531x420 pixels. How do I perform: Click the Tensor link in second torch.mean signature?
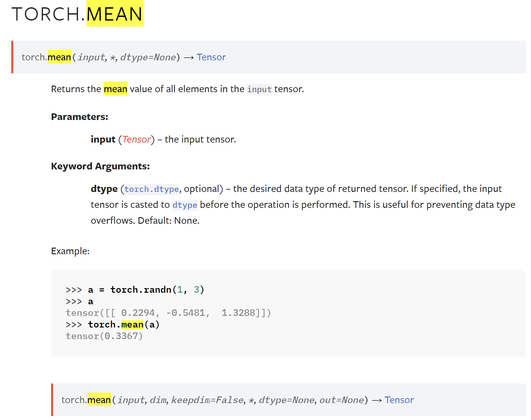[399, 400]
